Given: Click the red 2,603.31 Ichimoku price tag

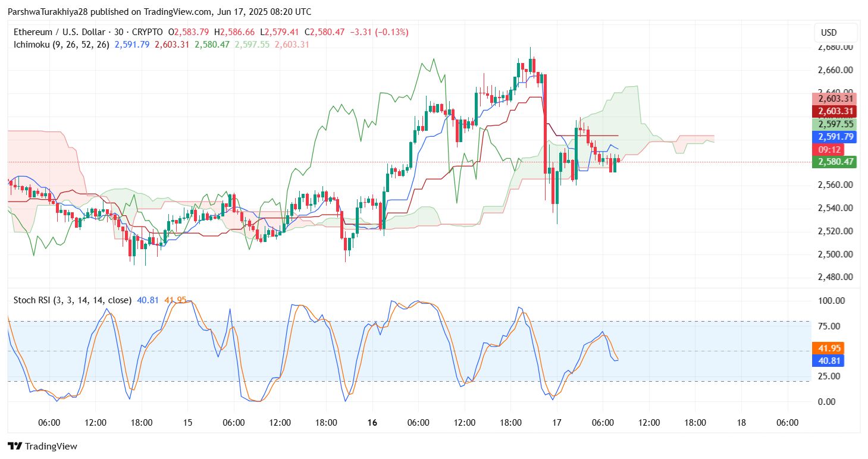Looking at the screenshot, I should 835,111.
